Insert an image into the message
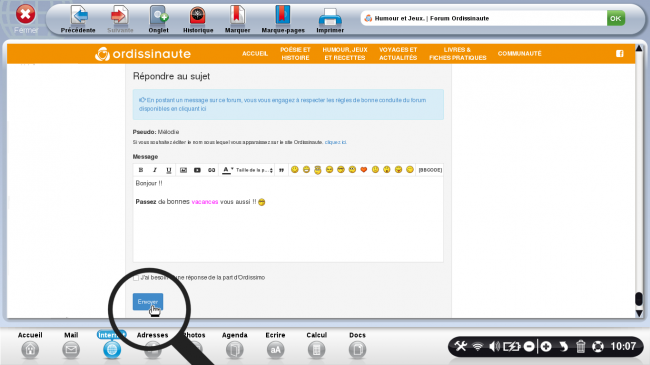650x365 pixels. point(183,170)
